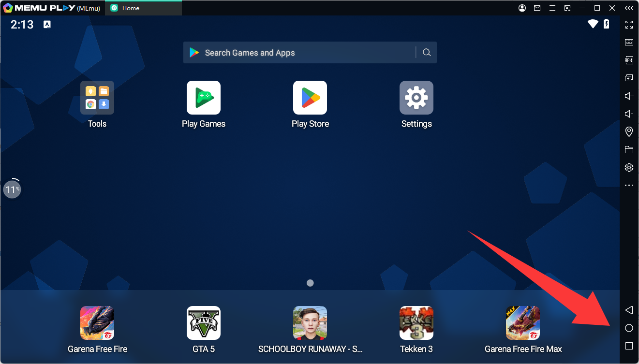Launch the Play Store app
The width and height of the screenshot is (639, 364).
[310, 98]
